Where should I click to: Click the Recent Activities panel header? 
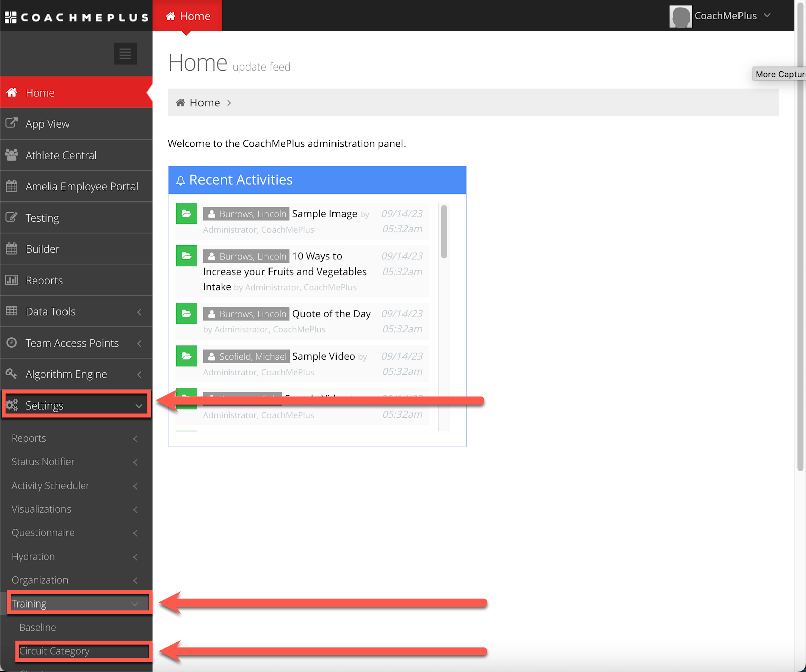coord(317,180)
